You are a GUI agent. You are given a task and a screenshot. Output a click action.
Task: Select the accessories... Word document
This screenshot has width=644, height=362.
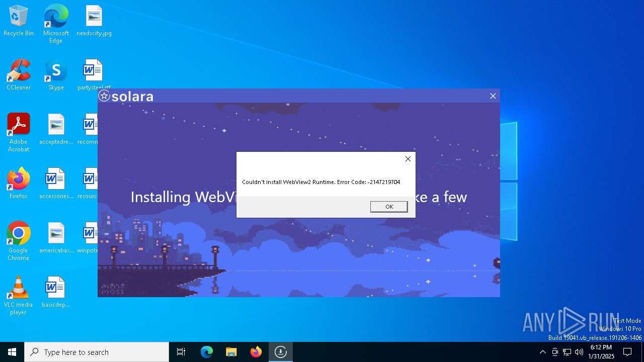click(56, 184)
